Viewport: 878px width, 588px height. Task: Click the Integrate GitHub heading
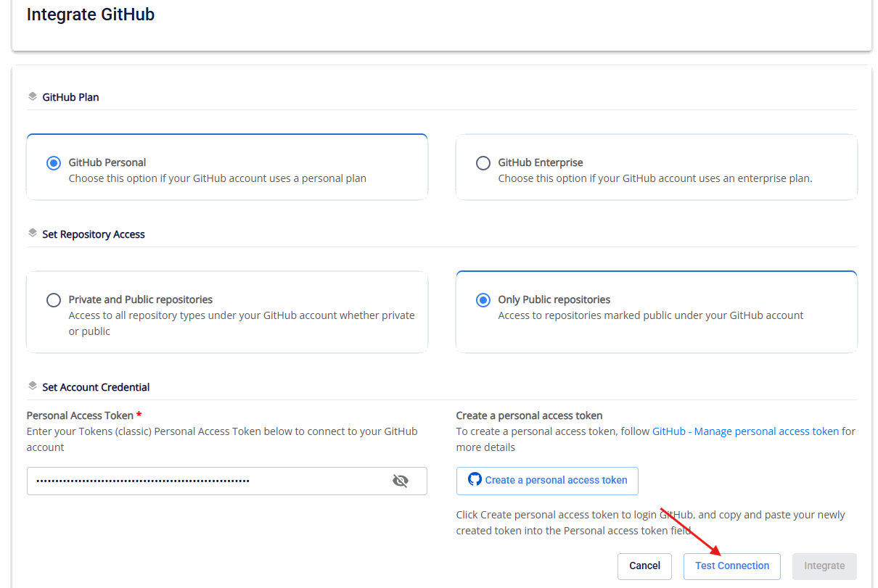[x=91, y=15]
